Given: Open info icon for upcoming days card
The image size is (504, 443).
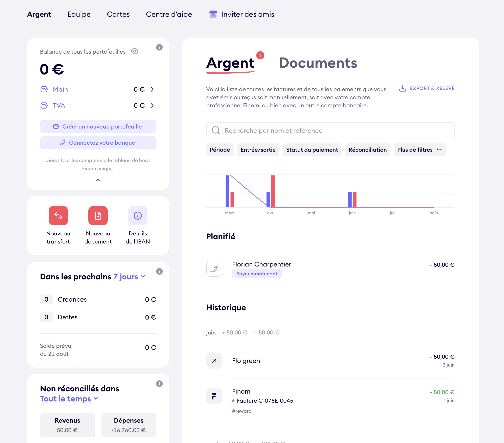Looking at the screenshot, I should click(159, 271).
